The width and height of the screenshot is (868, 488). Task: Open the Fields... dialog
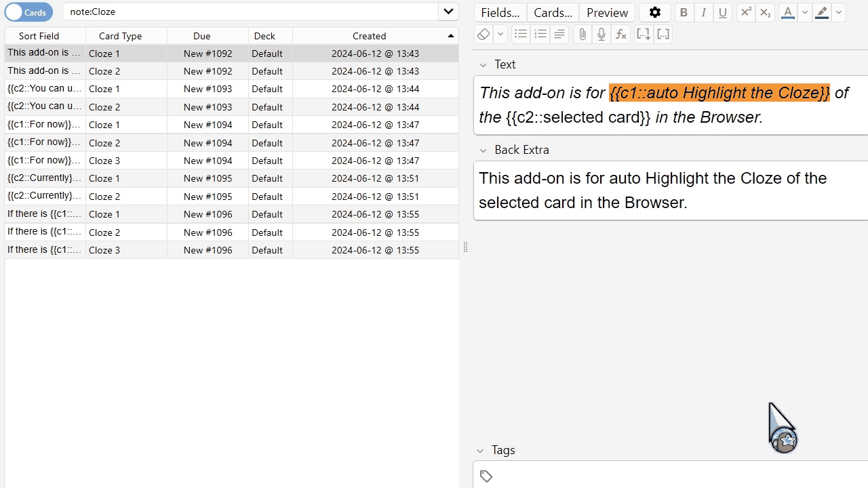(500, 12)
